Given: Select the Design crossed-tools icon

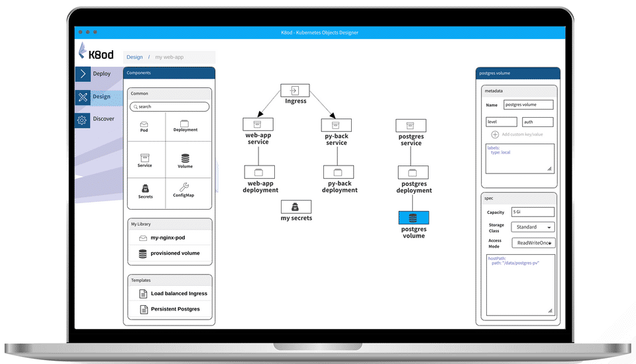Looking at the screenshot, I should (x=83, y=97).
